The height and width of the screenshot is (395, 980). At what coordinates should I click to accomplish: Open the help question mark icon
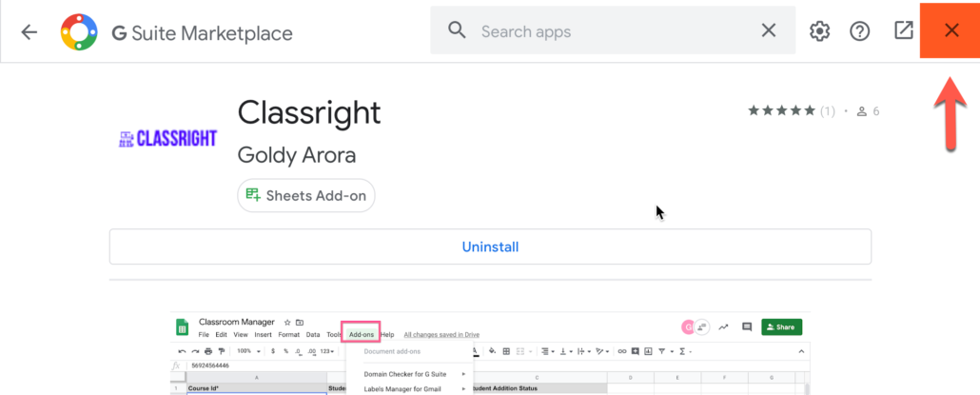[x=860, y=31]
